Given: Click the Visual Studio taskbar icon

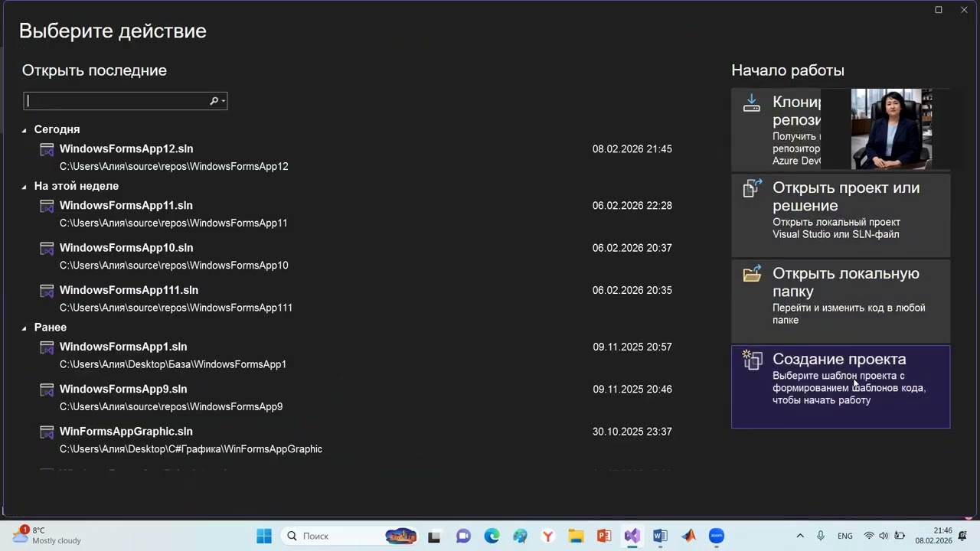Looking at the screenshot, I should (x=632, y=536).
